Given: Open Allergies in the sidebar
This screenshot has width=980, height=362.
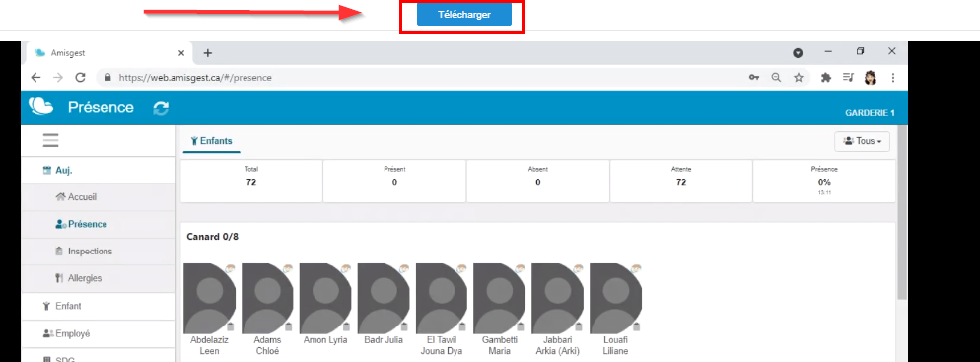Looking at the screenshot, I should 99,278.
